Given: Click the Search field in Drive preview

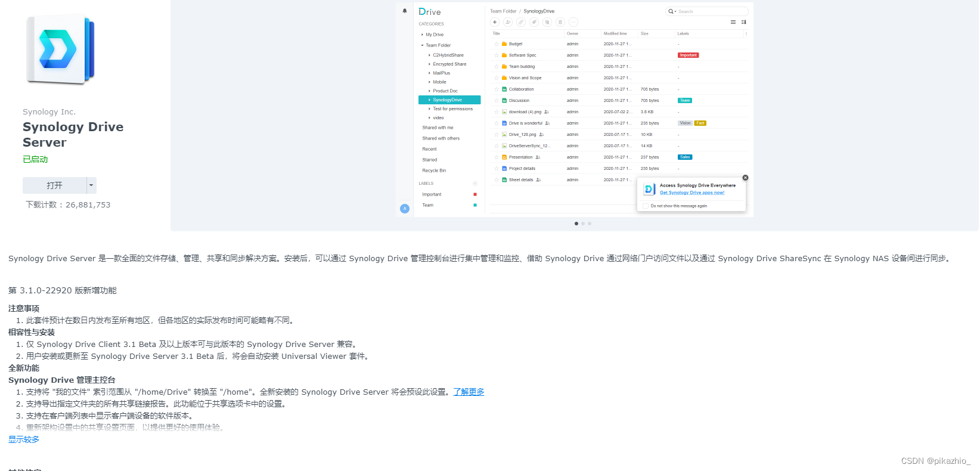Looking at the screenshot, I should point(707,11).
